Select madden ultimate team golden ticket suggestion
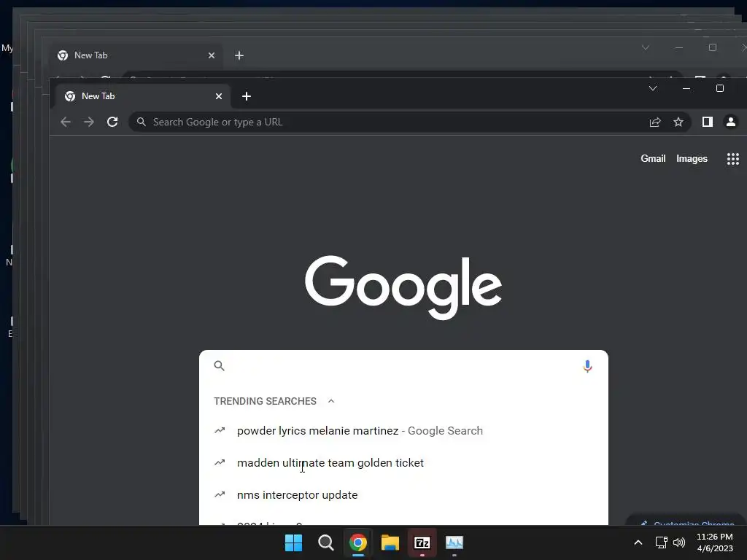The image size is (747, 560). (403, 462)
